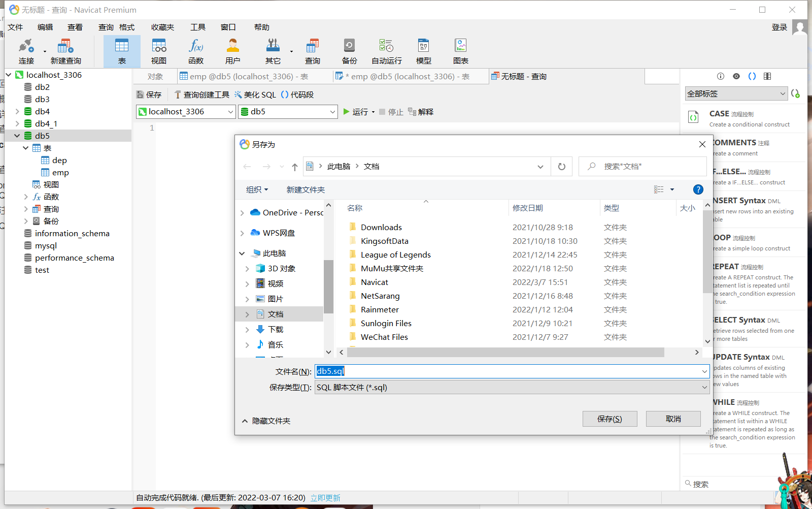Click the info icon in right panel

[x=721, y=76]
